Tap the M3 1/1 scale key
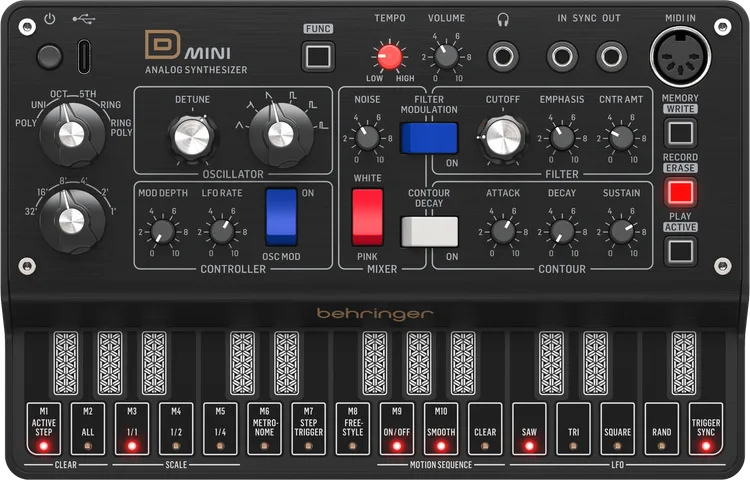The height and width of the screenshot is (480, 750). [132, 429]
